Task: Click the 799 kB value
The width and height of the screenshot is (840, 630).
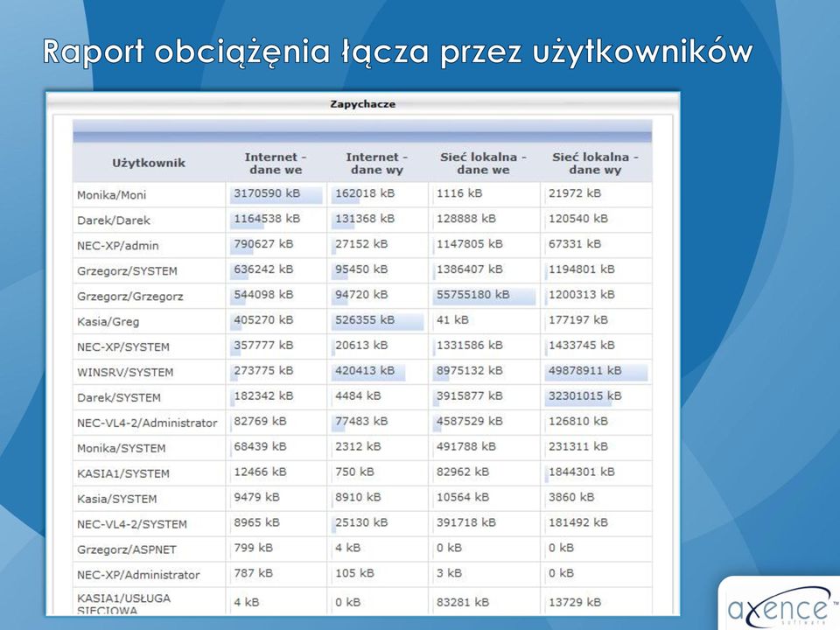Action: point(254,548)
